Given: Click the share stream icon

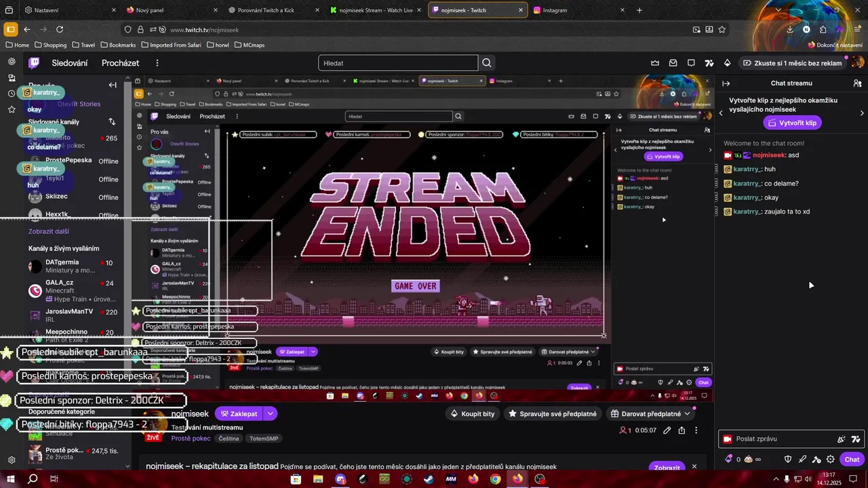Looking at the screenshot, I should click(x=682, y=430).
